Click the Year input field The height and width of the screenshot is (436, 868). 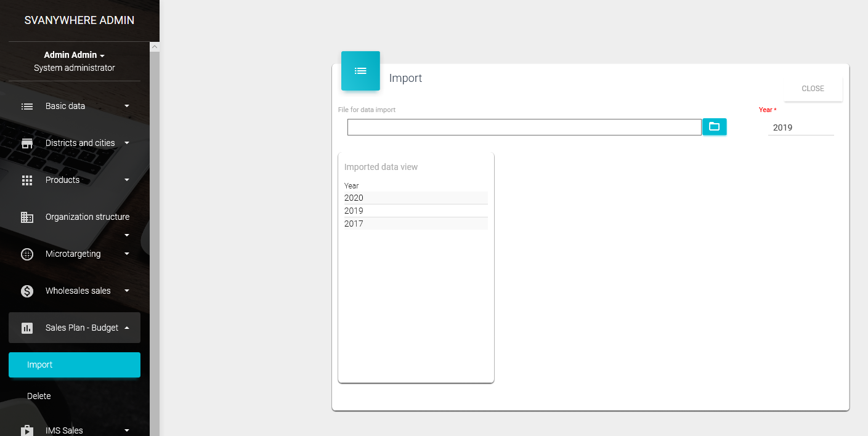coord(800,127)
